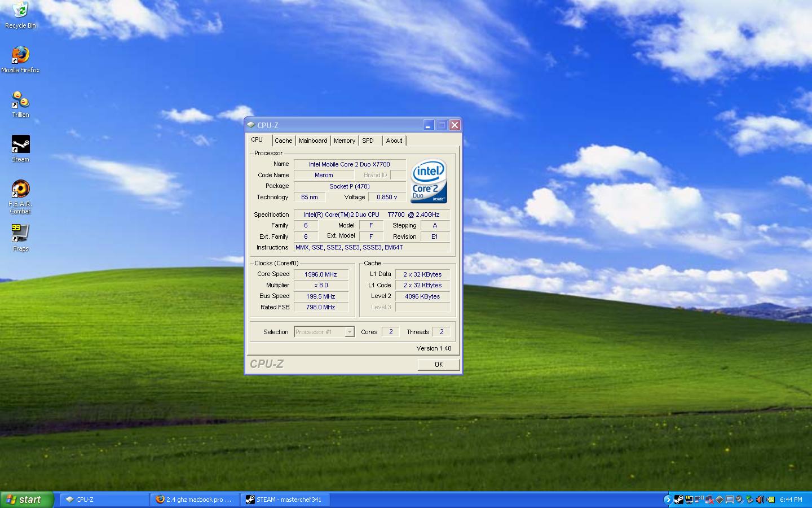
Task: Click the greyed Brand ID value field
Action: [398, 175]
